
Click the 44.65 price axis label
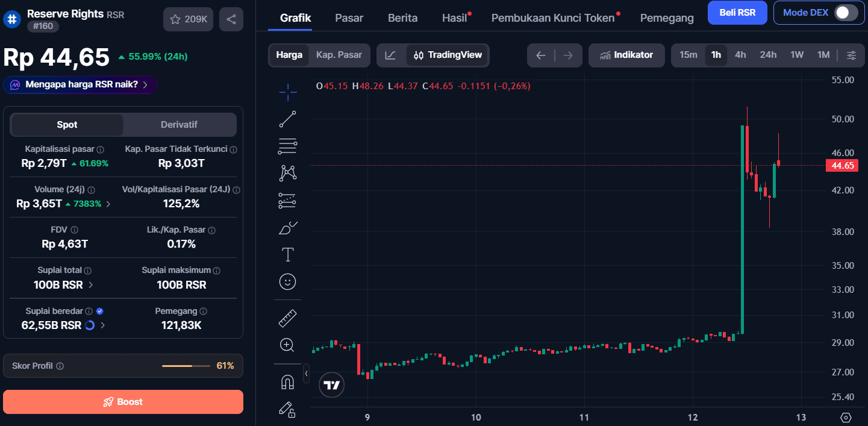point(843,166)
